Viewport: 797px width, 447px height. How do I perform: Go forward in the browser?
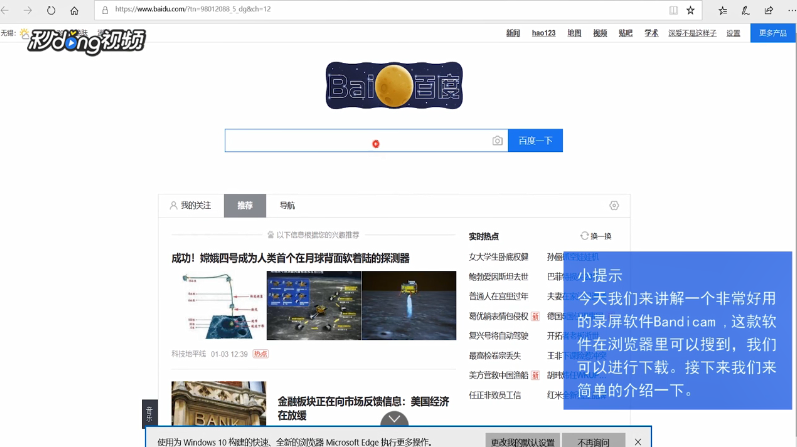pos(28,10)
